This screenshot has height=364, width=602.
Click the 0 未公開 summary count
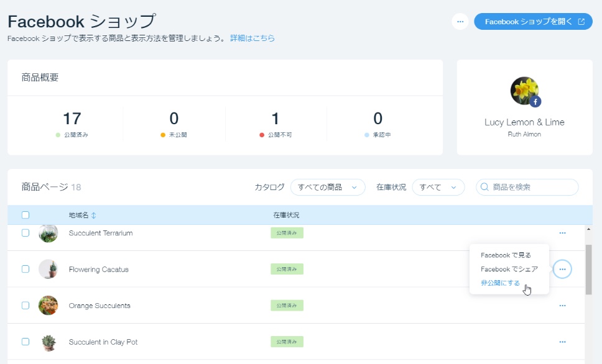[x=174, y=124]
